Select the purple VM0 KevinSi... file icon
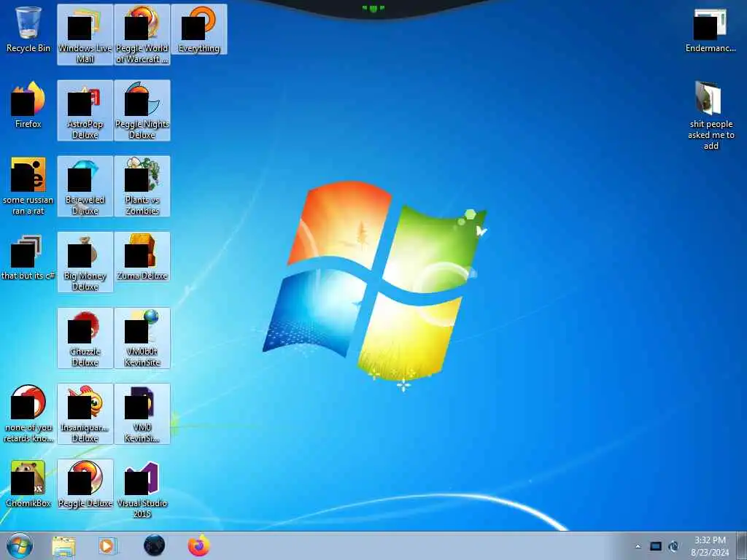The height and width of the screenshot is (560, 747). [142, 413]
